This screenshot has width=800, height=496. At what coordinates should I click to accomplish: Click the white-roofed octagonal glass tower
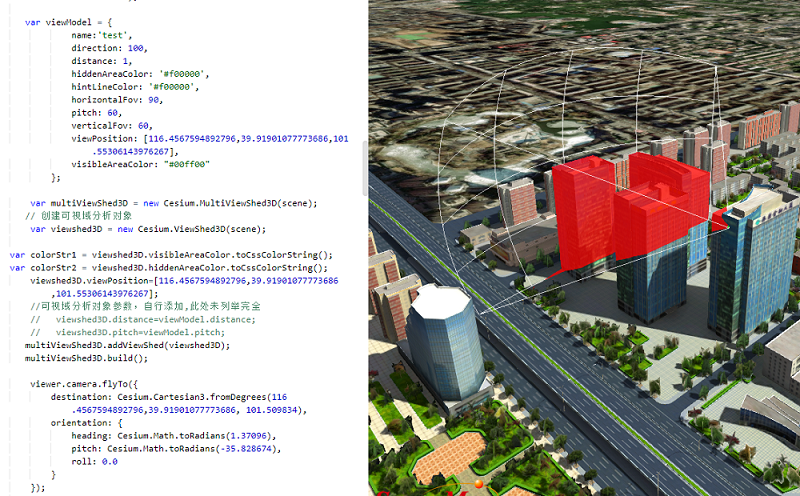(445, 342)
